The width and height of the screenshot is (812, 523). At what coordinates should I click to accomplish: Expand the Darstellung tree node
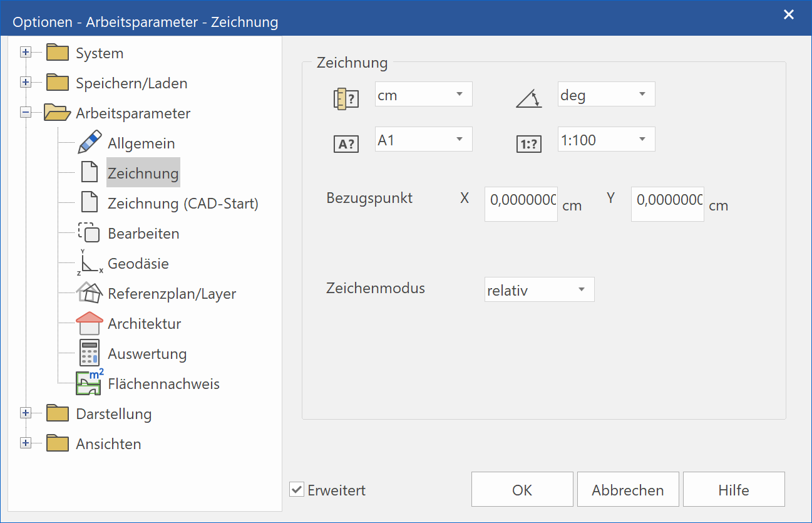point(26,413)
